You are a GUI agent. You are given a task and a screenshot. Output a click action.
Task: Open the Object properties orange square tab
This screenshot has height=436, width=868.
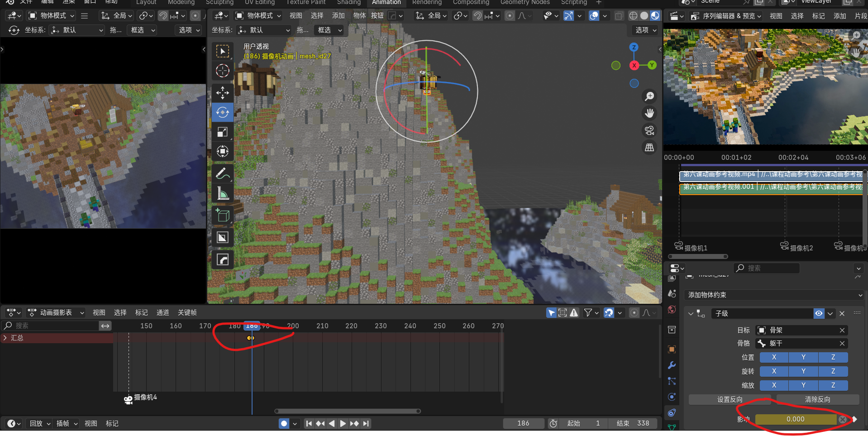(x=672, y=349)
